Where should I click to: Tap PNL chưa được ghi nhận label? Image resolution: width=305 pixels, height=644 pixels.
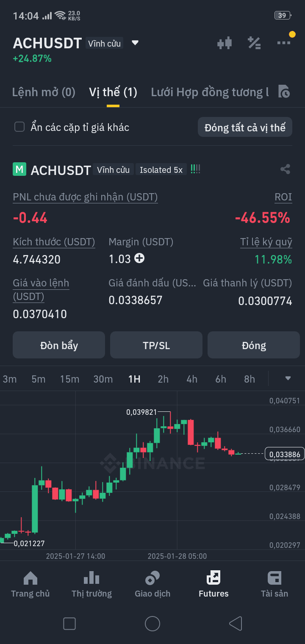85,197
